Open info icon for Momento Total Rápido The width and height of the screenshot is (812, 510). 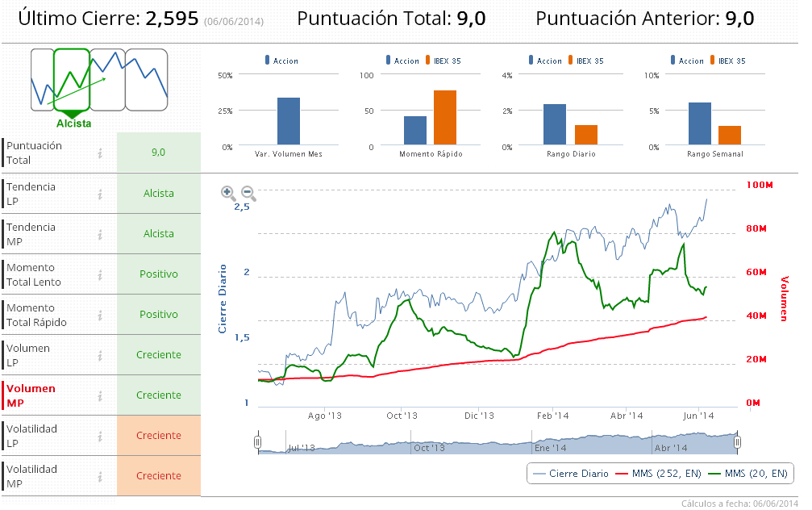[100, 316]
